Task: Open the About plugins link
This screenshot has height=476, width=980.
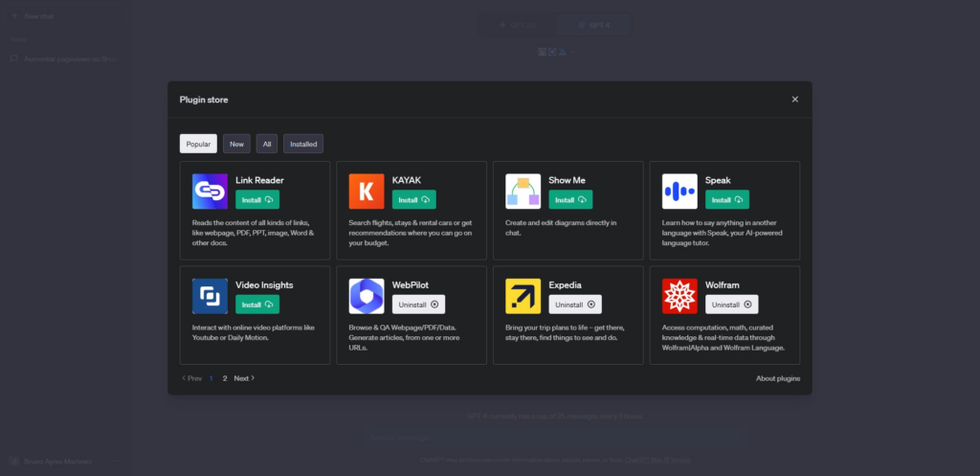Action: pyautogui.click(x=777, y=378)
